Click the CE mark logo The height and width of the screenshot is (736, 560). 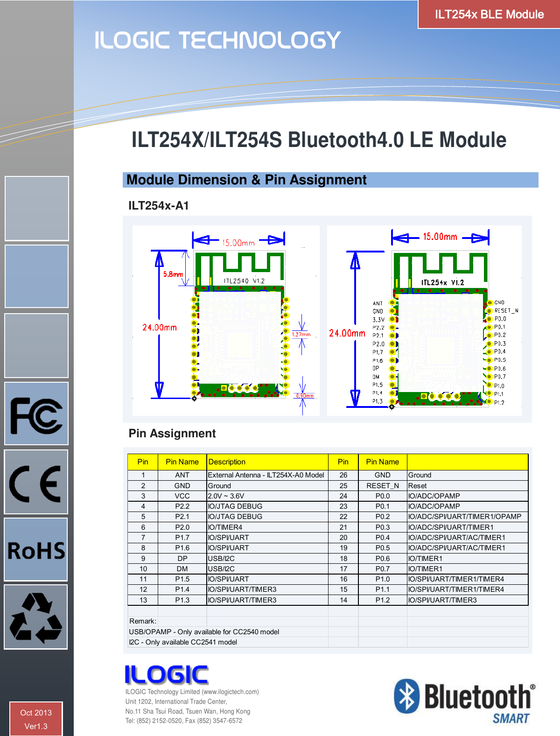[x=36, y=482]
